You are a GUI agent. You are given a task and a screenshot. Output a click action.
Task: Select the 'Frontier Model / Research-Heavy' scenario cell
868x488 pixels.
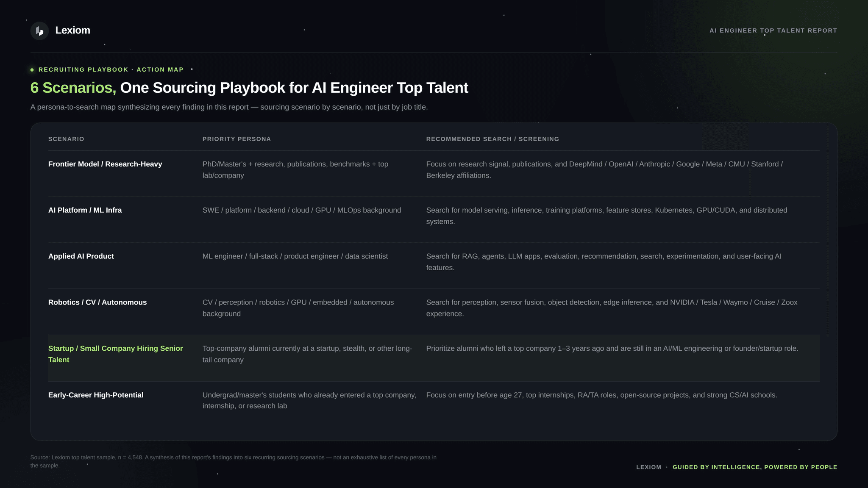[105, 164]
